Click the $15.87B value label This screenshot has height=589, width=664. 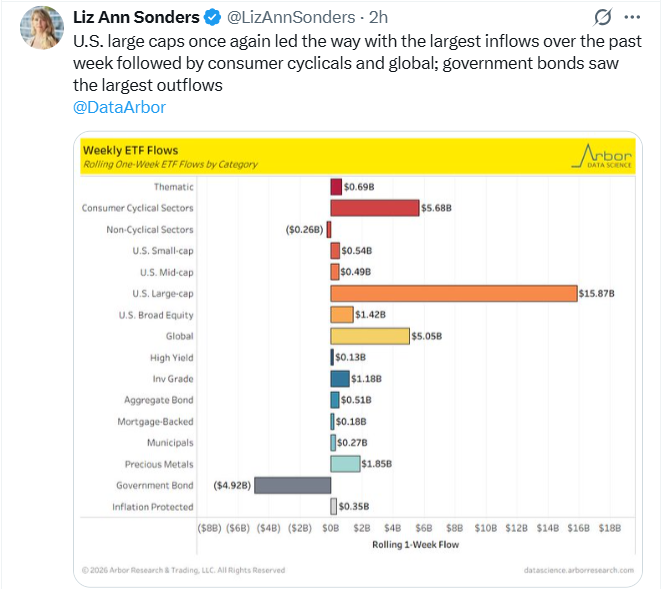(598, 293)
